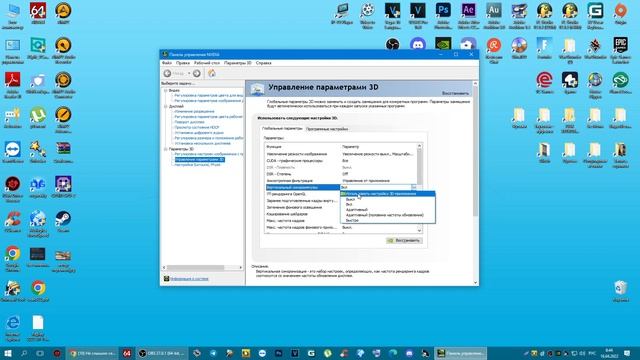Open the Adobe Acrobat desktop icon
Image resolution: width=640 pixels, height=360 pixels.
pos(13,85)
